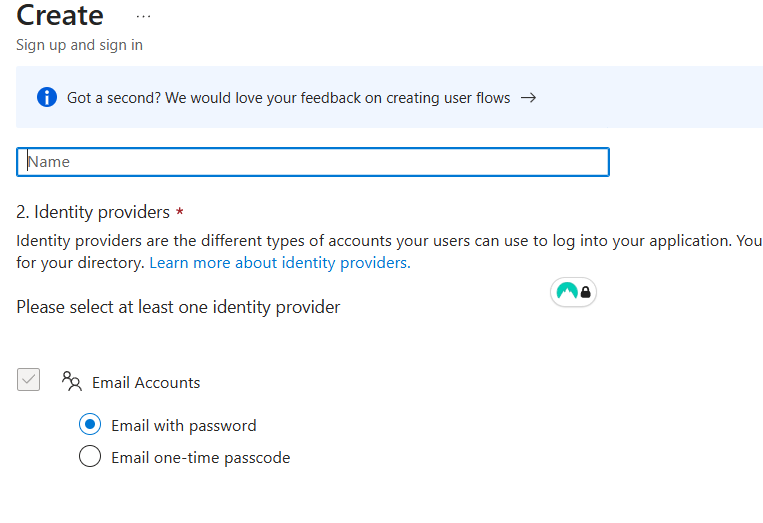Image resolution: width=763 pixels, height=523 pixels.
Task: Click the Sign up and sign in subtitle
Action: tap(79, 45)
